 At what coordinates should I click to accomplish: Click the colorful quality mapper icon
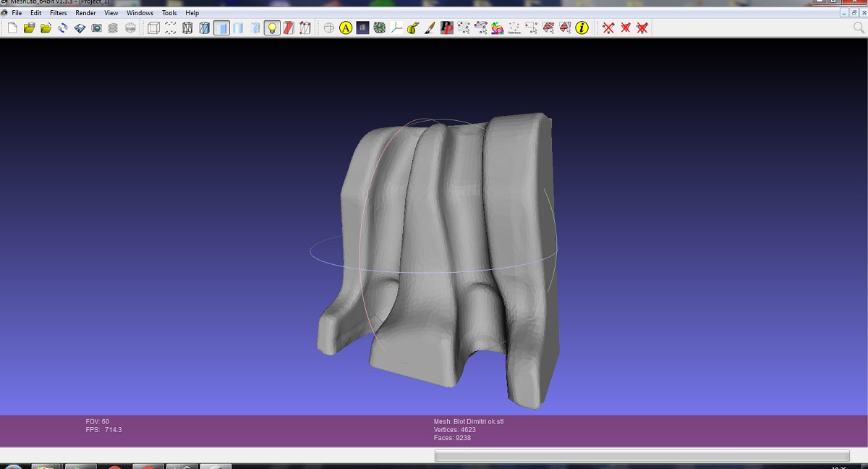tap(498, 28)
